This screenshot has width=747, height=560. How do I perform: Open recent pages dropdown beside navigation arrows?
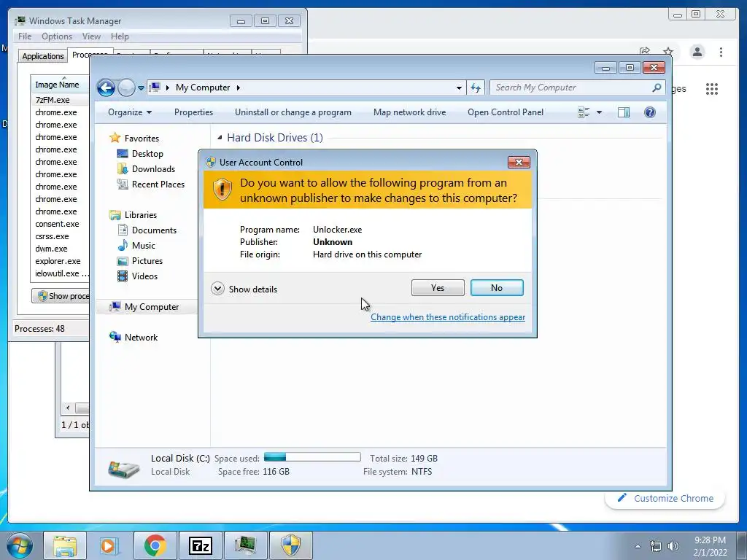tap(141, 88)
